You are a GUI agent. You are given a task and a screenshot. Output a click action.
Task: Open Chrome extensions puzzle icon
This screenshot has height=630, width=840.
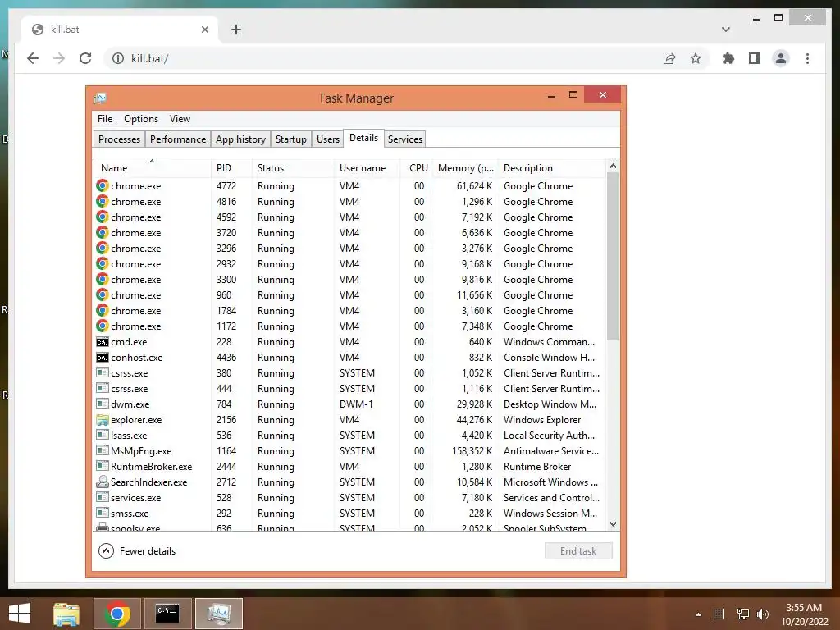coord(728,58)
